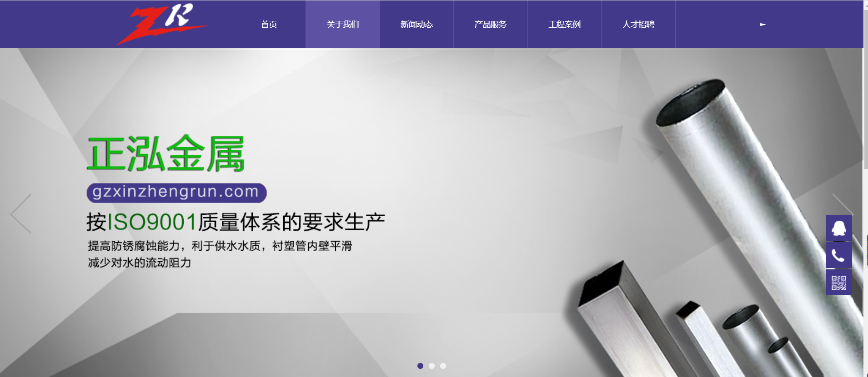The width and height of the screenshot is (868, 377).
Task: Navigate to 工程案例 page
Action: coord(564,25)
